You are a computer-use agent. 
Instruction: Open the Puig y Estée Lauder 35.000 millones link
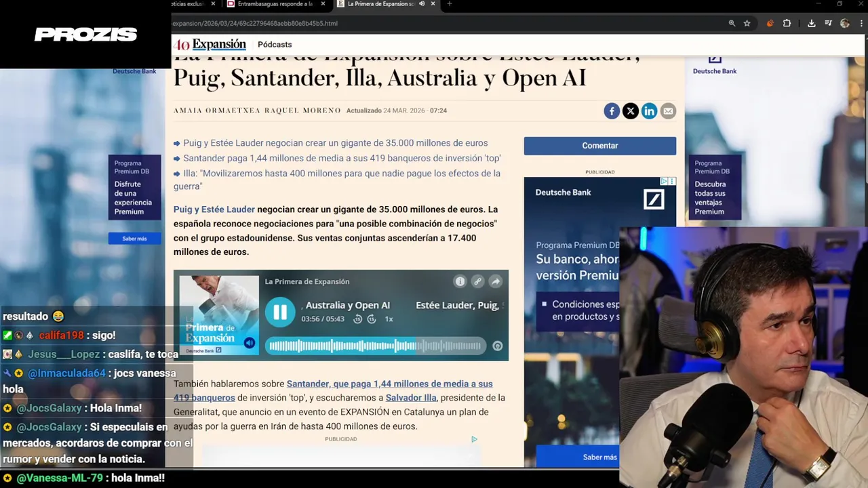335,143
